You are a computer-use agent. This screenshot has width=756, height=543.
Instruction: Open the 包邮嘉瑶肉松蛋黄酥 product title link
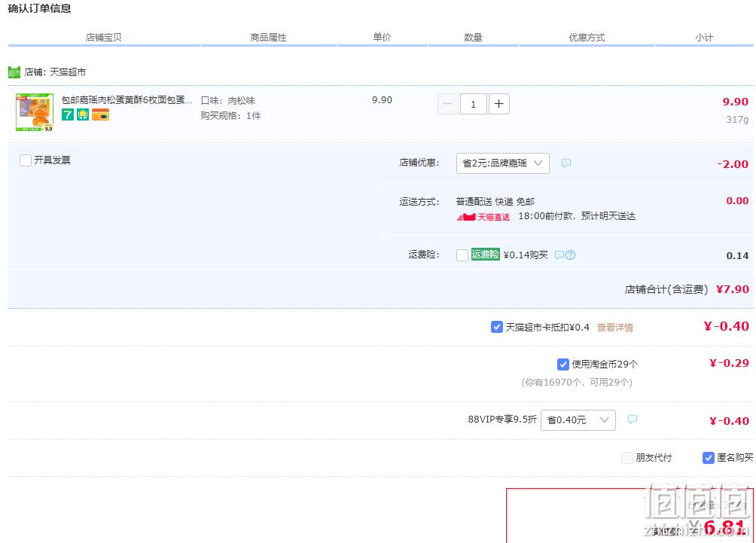click(127, 100)
